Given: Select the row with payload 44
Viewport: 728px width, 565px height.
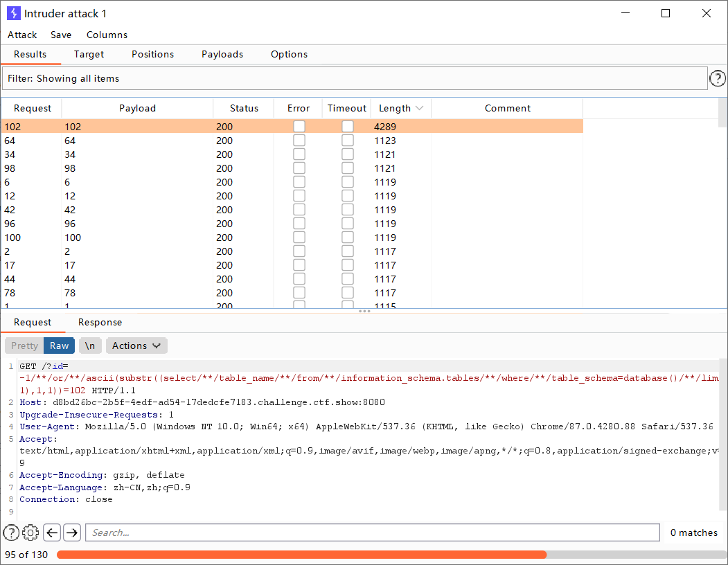Looking at the screenshot, I should [x=292, y=279].
